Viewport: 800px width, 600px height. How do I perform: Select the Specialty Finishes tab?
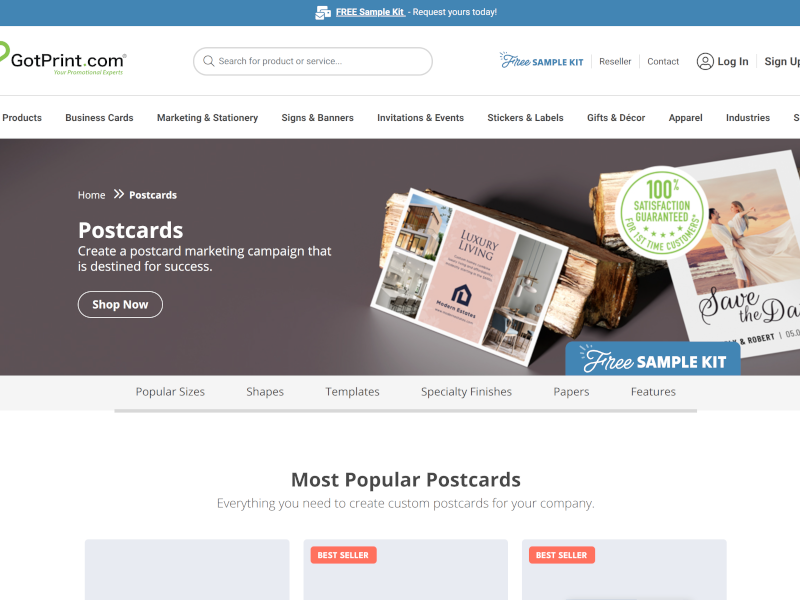[466, 392]
